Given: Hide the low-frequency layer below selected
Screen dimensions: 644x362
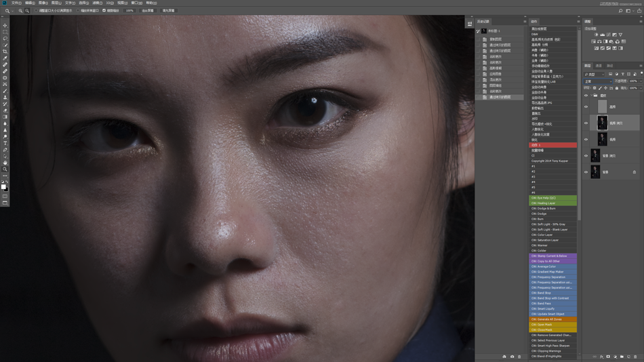Looking at the screenshot, I should (x=586, y=139).
